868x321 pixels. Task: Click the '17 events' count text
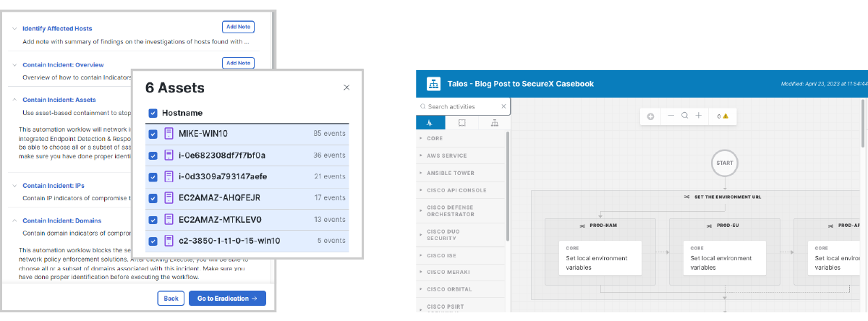330,198
